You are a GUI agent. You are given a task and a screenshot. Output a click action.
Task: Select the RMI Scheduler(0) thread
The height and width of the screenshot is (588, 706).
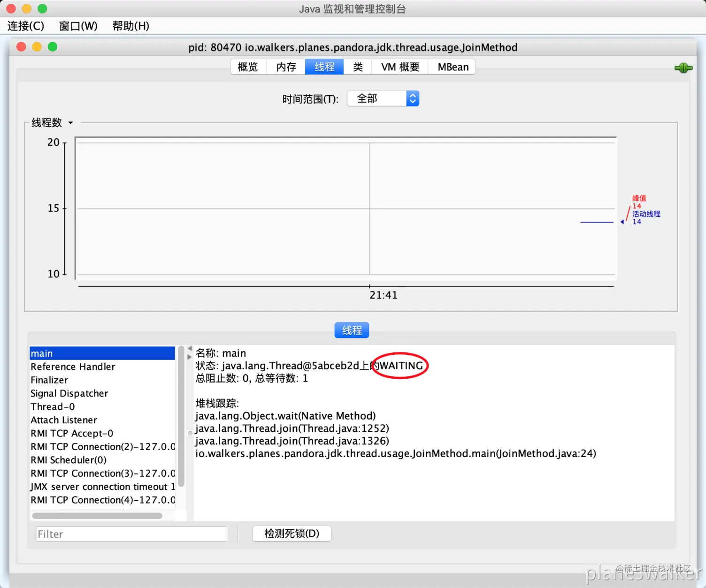click(x=102, y=460)
